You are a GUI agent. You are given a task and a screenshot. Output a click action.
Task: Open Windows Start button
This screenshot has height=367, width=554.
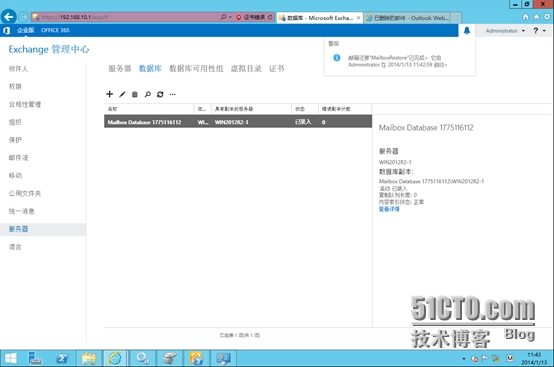[x=10, y=359]
